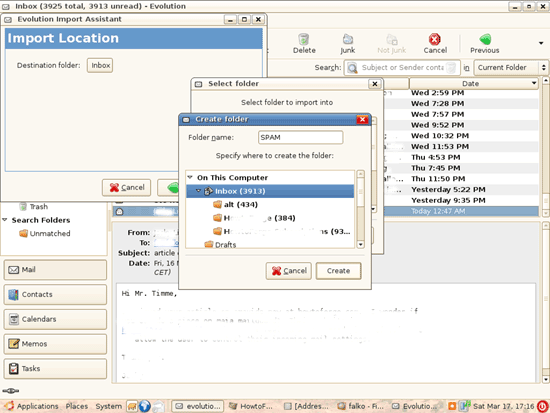Click the Mail envelope icon

[x=14, y=269]
